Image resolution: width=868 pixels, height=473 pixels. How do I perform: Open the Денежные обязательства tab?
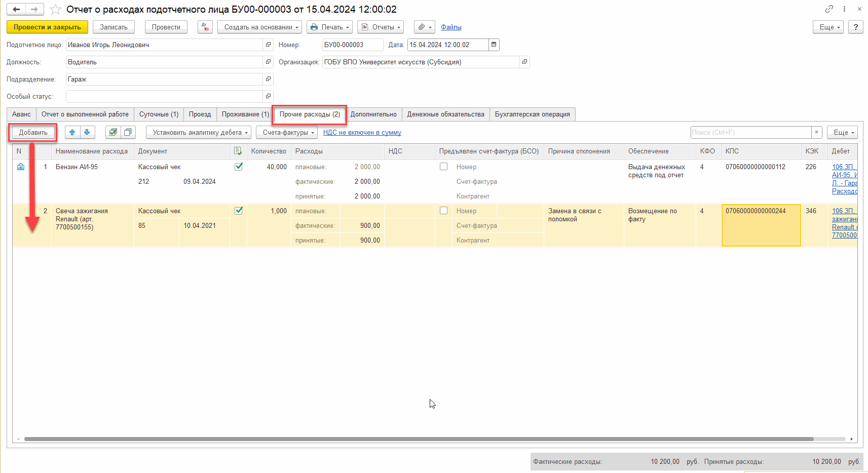[x=446, y=114]
